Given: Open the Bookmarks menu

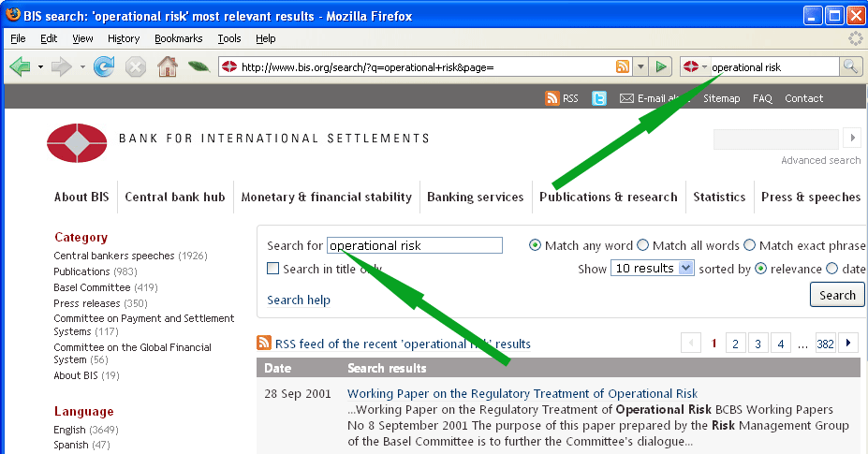Looking at the screenshot, I should tap(178, 38).
